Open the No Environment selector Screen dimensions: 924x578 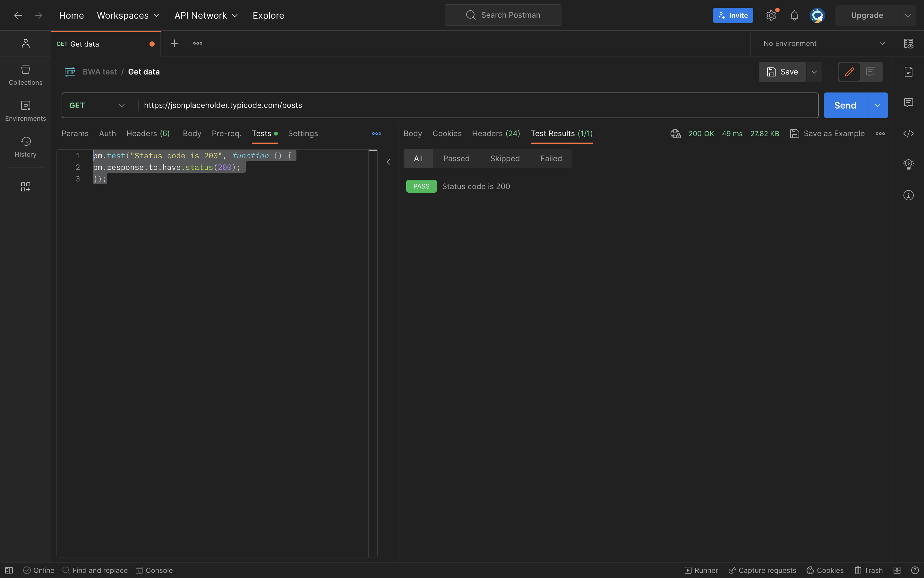[x=824, y=44]
